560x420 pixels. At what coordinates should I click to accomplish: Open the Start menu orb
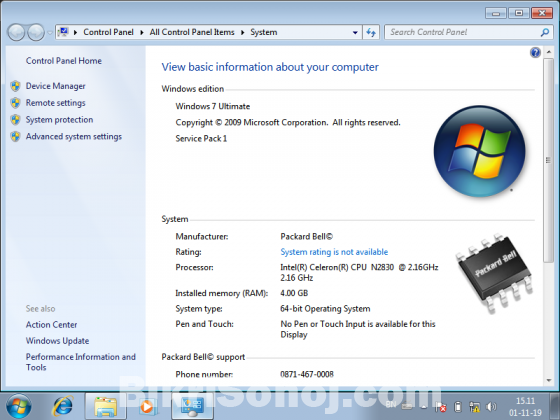pos(19,406)
